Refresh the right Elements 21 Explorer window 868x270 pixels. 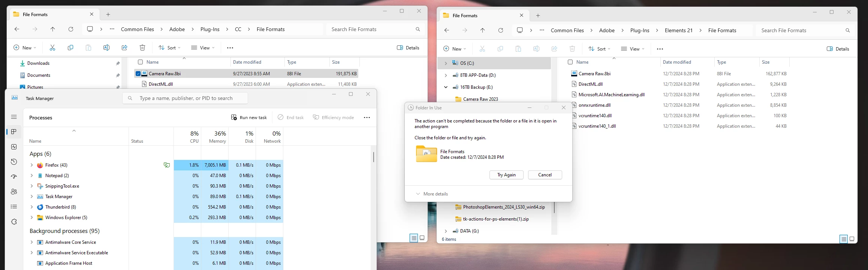pyautogui.click(x=501, y=30)
